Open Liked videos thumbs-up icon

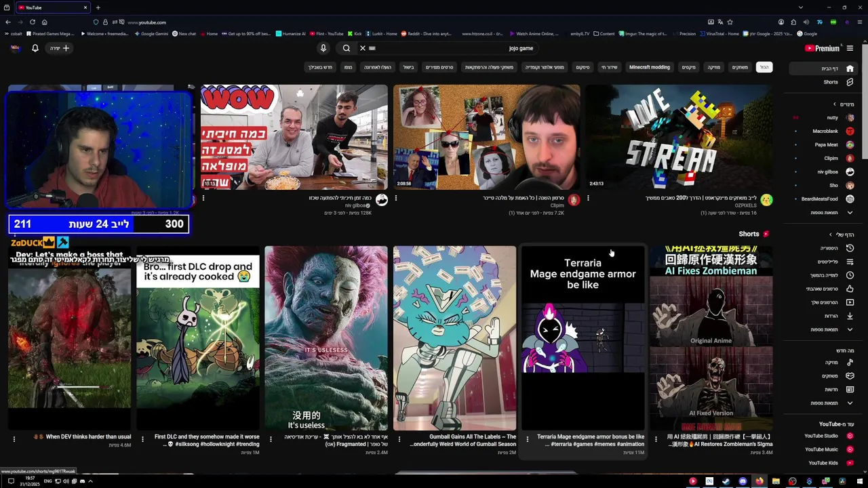(x=850, y=289)
